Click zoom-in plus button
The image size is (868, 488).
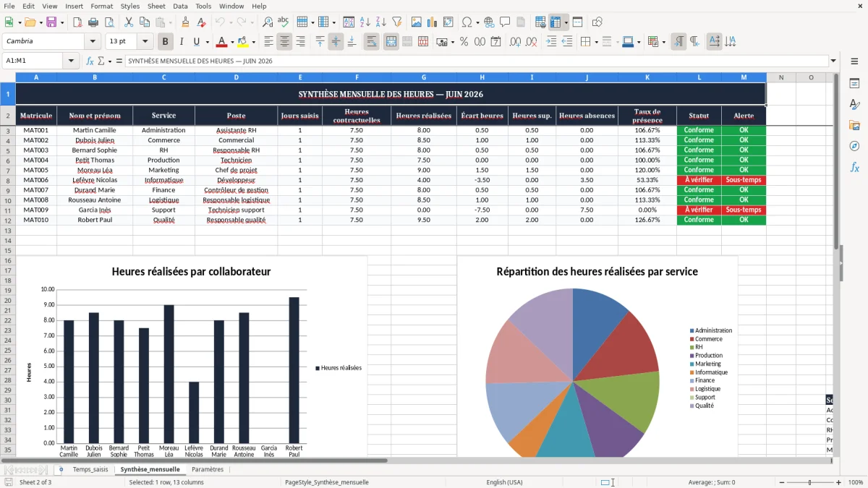(838, 482)
